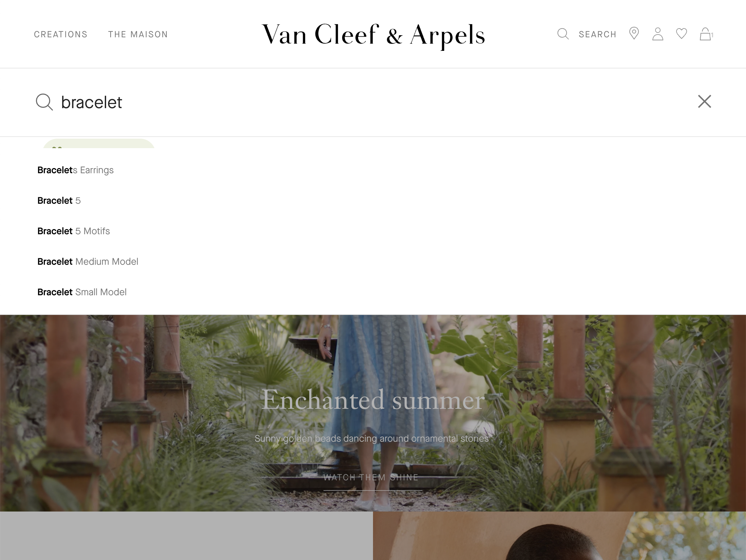Open the wishlist heart icon
Screen dimensions: 746x560
coord(682,34)
